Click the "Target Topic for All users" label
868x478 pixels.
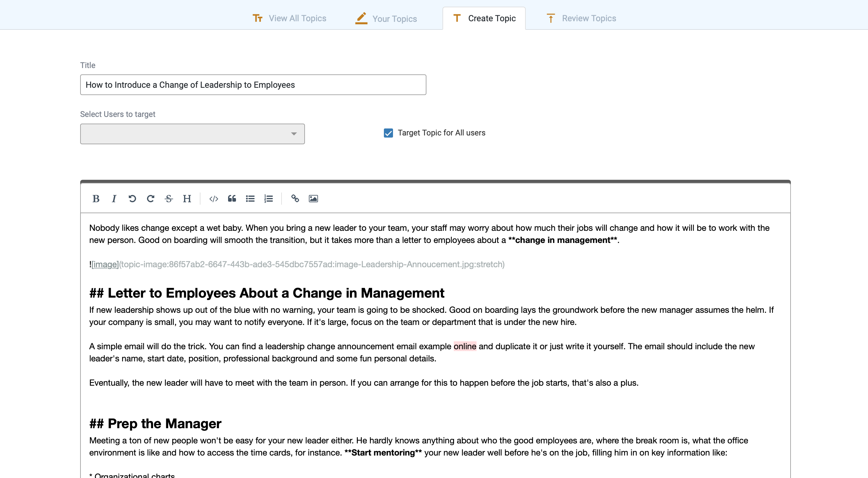[x=441, y=133]
